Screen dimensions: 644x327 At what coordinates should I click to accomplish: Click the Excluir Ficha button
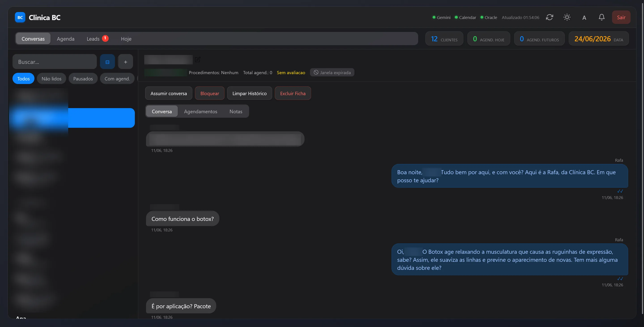coord(293,93)
